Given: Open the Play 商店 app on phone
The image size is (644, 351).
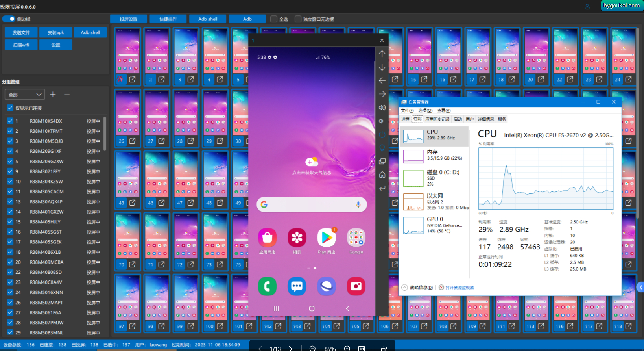Looking at the screenshot, I should (x=327, y=238).
